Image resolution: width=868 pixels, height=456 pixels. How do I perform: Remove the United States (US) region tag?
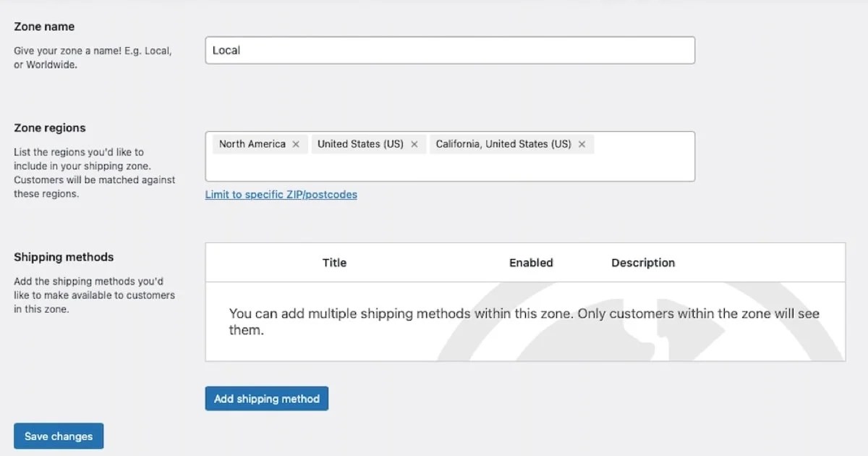tap(414, 144)
